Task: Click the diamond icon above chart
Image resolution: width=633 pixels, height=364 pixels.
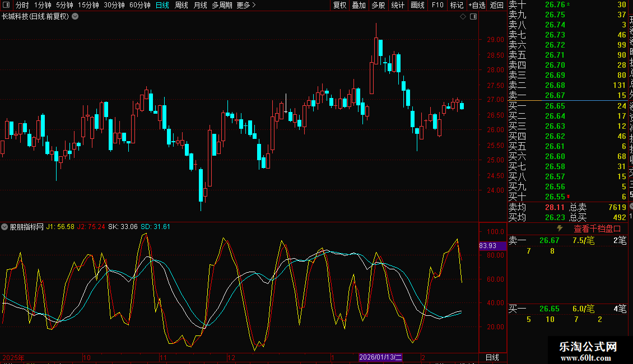Action: (x=463, y=17)
